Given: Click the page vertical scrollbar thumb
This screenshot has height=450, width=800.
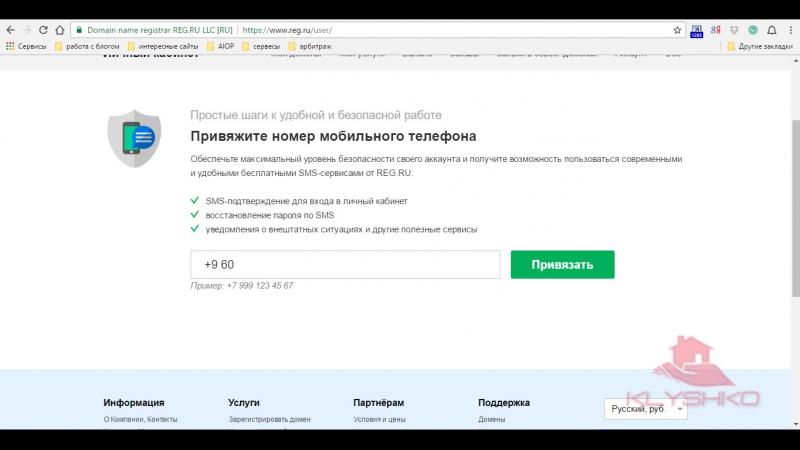Looking at the screenshot, I should pos(795,208).
